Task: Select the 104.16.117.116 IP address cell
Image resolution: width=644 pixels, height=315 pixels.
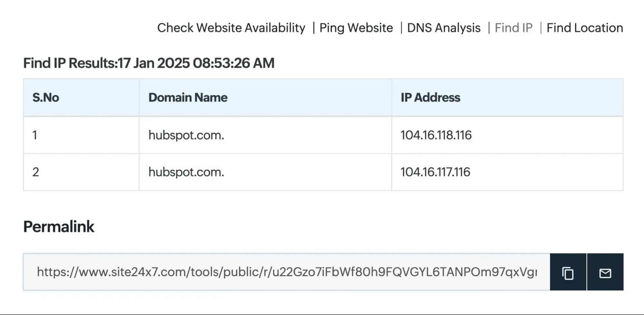Action: point(435,172)
